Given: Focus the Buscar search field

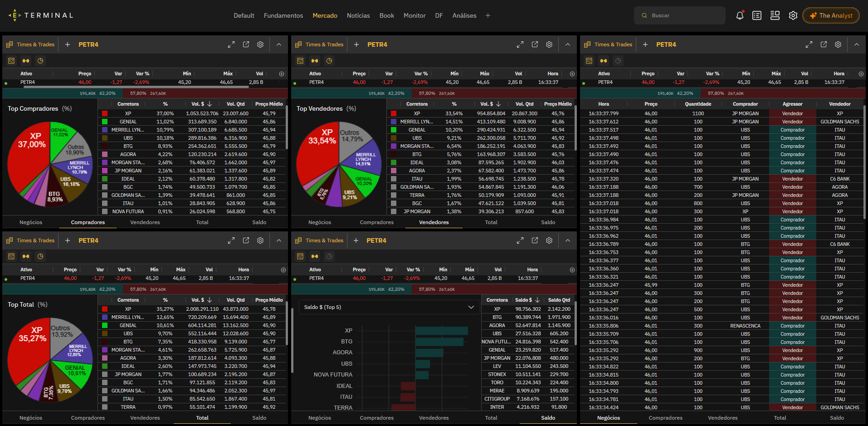Looking at the screenshot, I should [x=679, y=15].
